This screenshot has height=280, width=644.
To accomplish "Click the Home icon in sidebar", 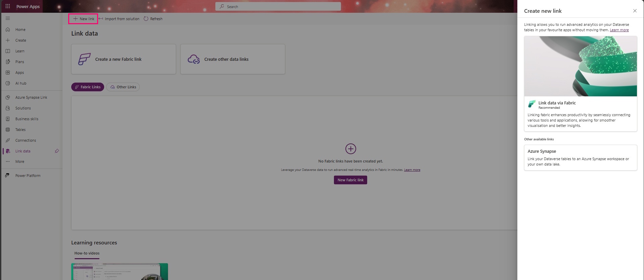I will (8, 30).
